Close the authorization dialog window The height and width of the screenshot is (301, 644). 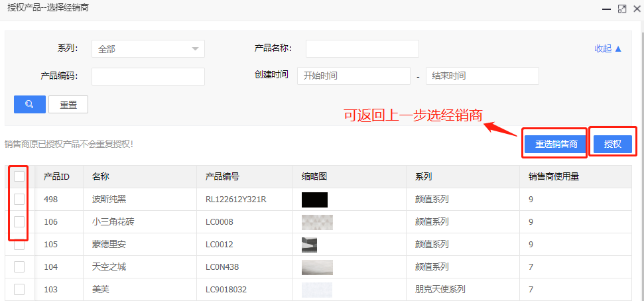click(x=636, y=9)
